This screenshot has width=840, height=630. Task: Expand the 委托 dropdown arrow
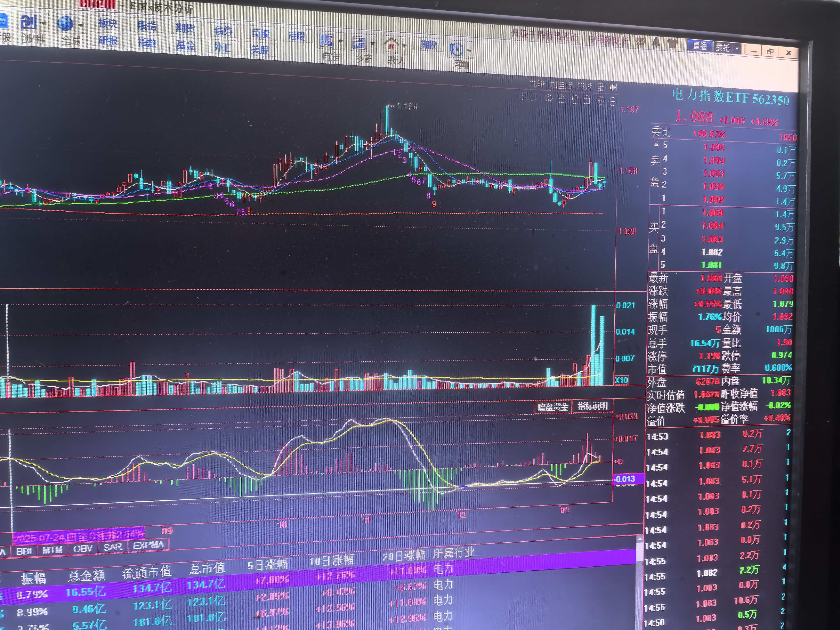[x=737, y=49]
